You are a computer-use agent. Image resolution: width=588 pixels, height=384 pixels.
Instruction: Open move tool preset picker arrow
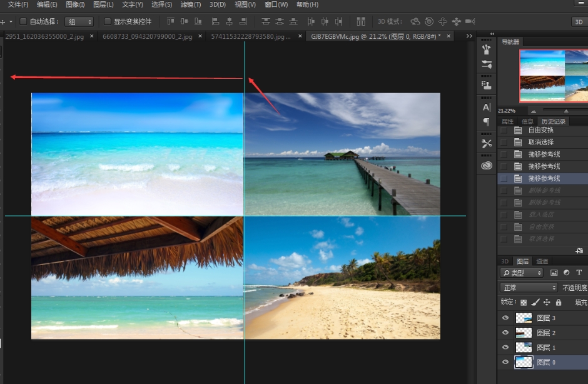pos(11,21)
